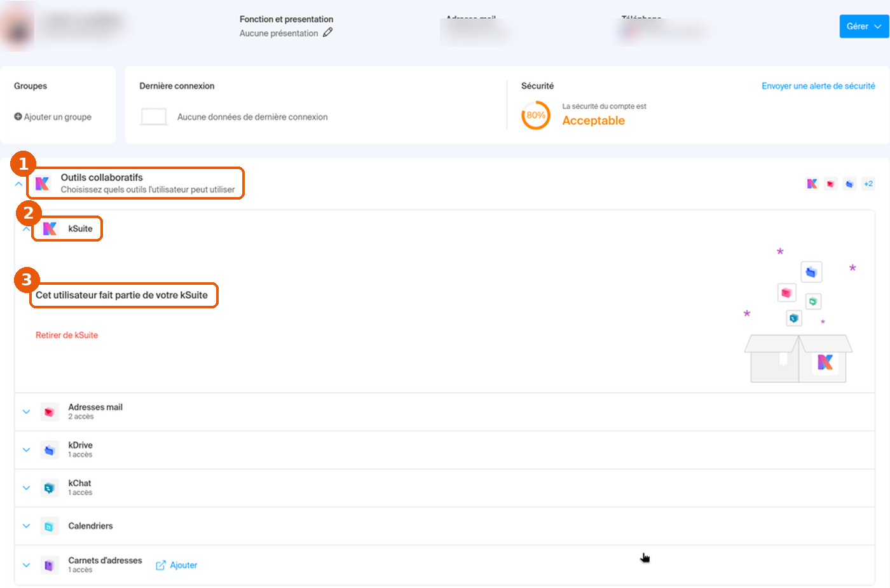Click the kDrive blue folder icon
Image resolution: width=890 pixels, height=588 pixels.
50,450
